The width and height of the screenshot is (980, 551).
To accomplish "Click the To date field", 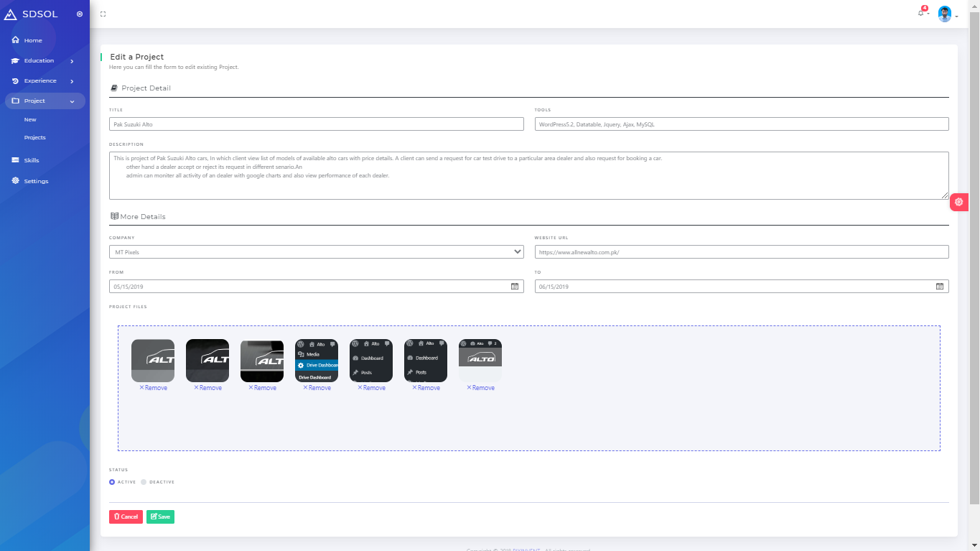I will (742, 287).
